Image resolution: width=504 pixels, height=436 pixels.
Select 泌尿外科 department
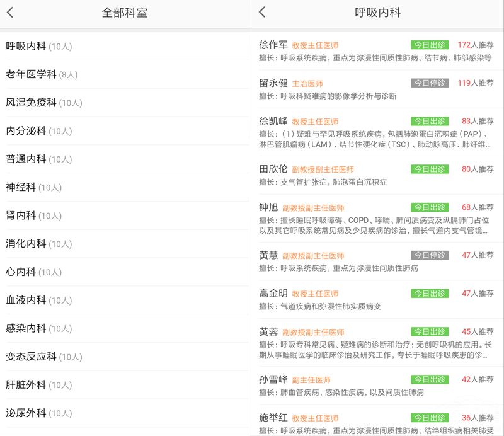point(38,413)
